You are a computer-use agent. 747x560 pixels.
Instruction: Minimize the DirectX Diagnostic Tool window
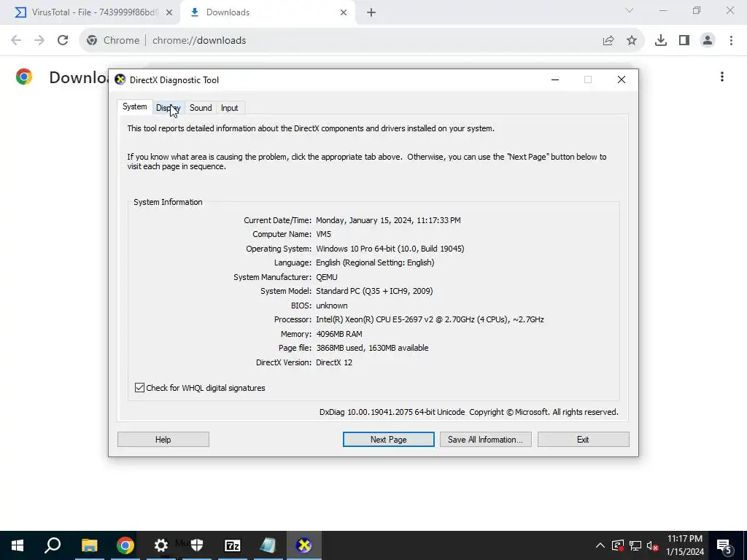click(x=555, y=80)
